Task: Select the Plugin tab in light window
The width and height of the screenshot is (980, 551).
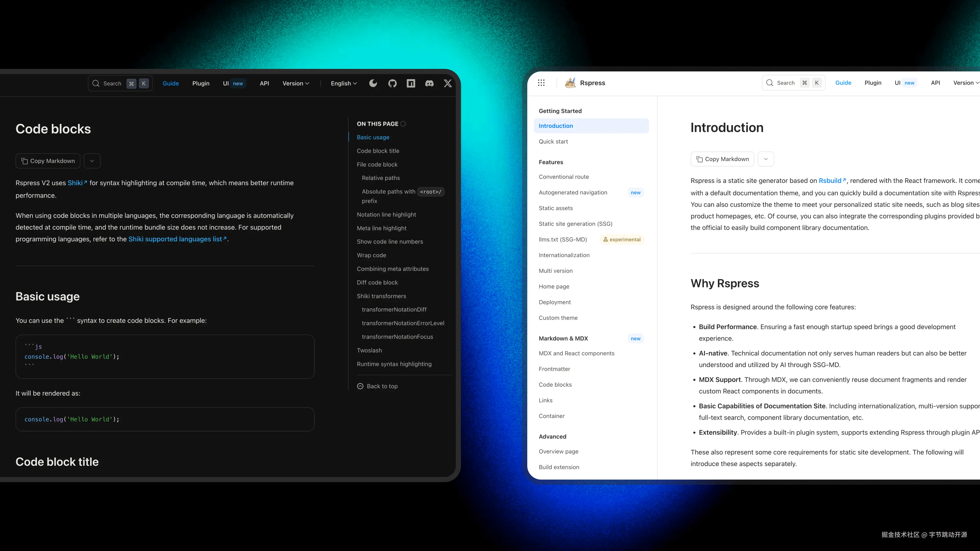Action: coord(873,83)
